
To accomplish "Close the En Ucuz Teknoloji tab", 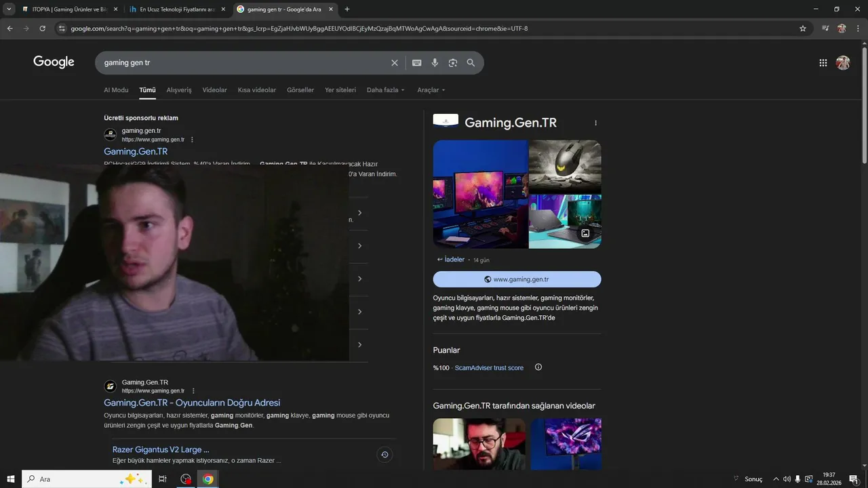I will [223, 9].
